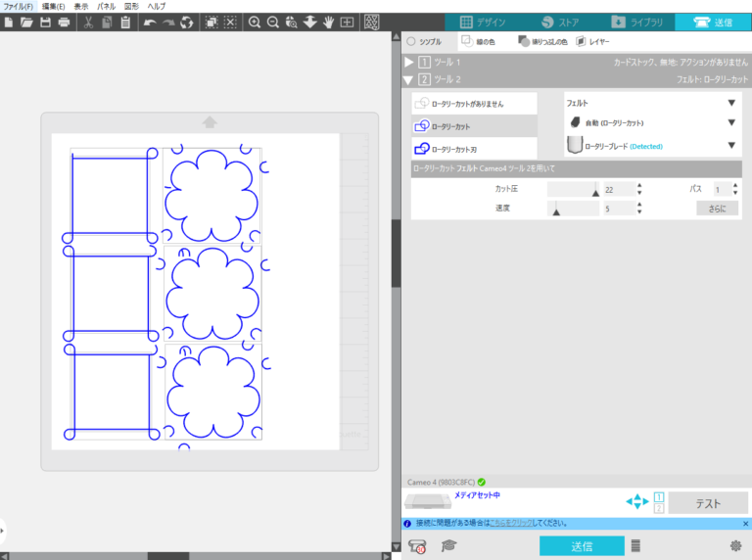Increase the 速度 value stepper
This screenshot has width=752, height=560.
(639, 205)
